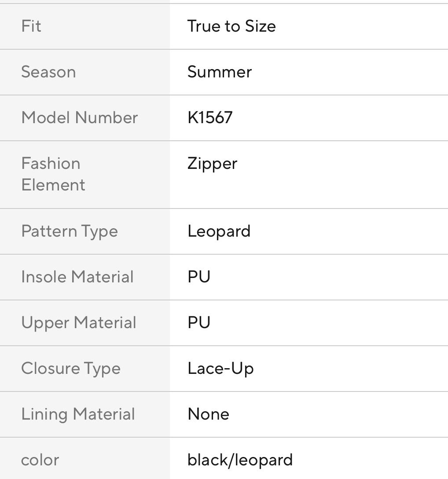Tap the "Zipper" value text
Screen dimensions: 448x479
212,164
